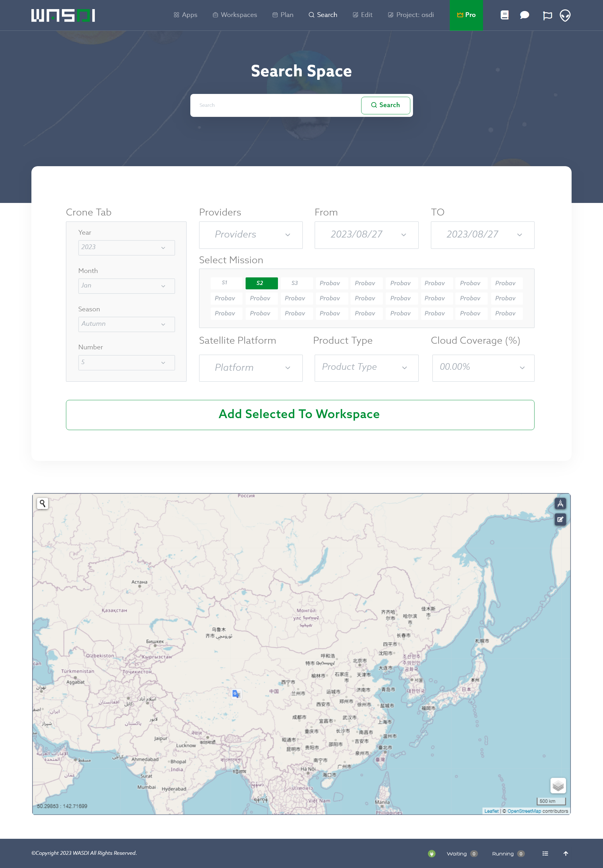The height and width of the screenshot is (868, 603).
Task: Deselect the S2 mission option
Action: (x=261, y=283)
